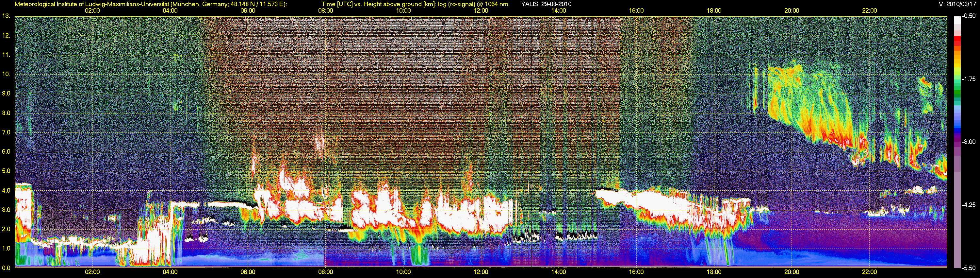The height and width of the screenshot is (278, 980).
Task: Click the 20:00 label on the top time axis
Action: coord(792,11)
